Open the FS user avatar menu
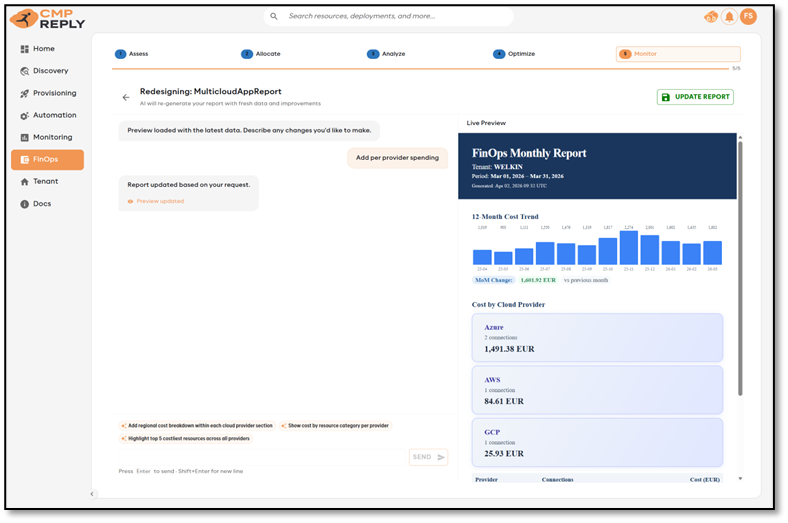Screen dimensions: 788x523 748,17
